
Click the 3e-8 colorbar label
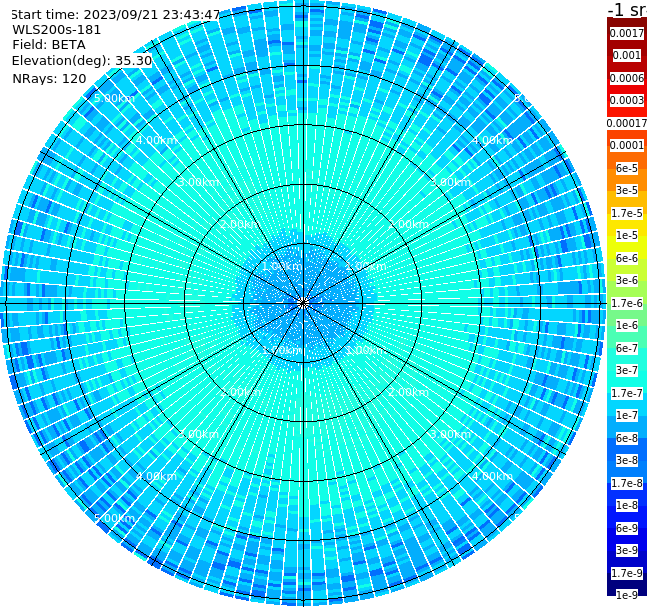[627, 460]
